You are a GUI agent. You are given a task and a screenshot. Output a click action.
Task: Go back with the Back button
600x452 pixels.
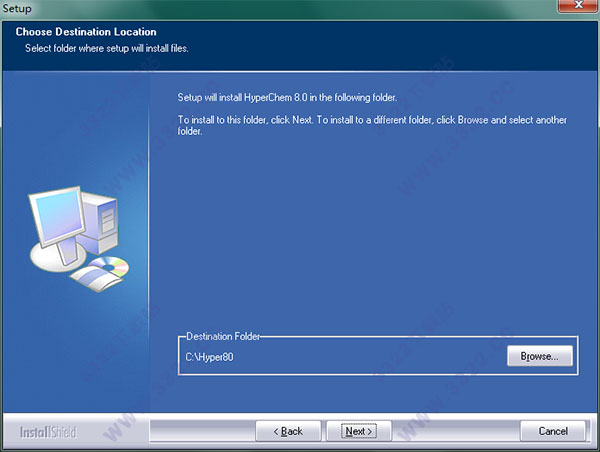[x=288, y=431]
